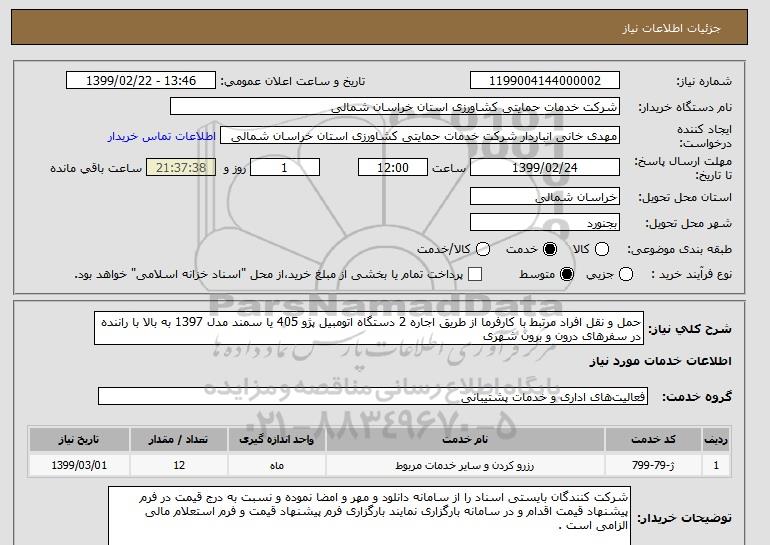Screen dimensions: 770x545
Task: Click the buyer organization name field
Action: 395,107
